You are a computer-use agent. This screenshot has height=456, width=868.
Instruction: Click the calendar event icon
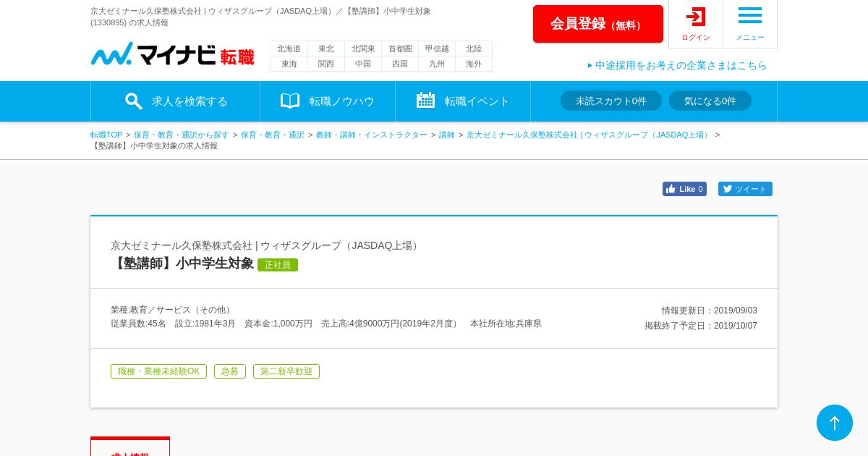pyautogui.click(x=425, y=101)
